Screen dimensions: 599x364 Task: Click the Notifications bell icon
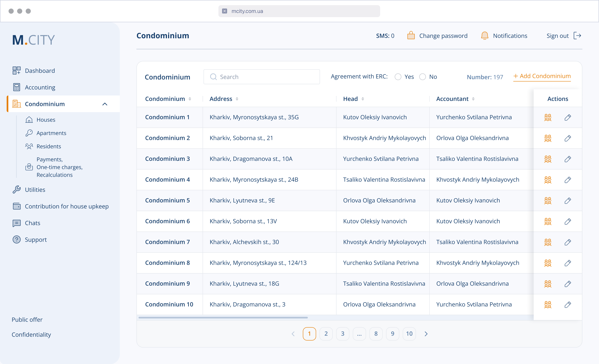pyautogui.click(x=484, y=36)
